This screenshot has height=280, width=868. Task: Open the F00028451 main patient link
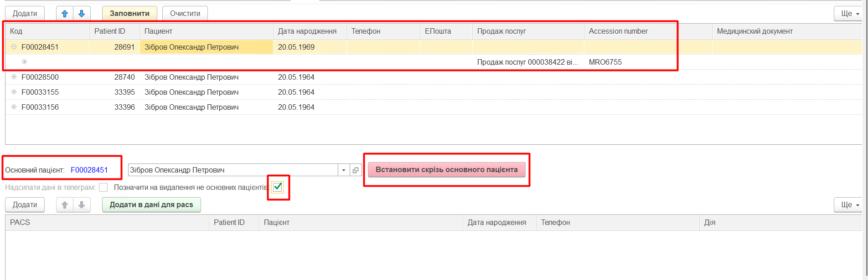89,170
